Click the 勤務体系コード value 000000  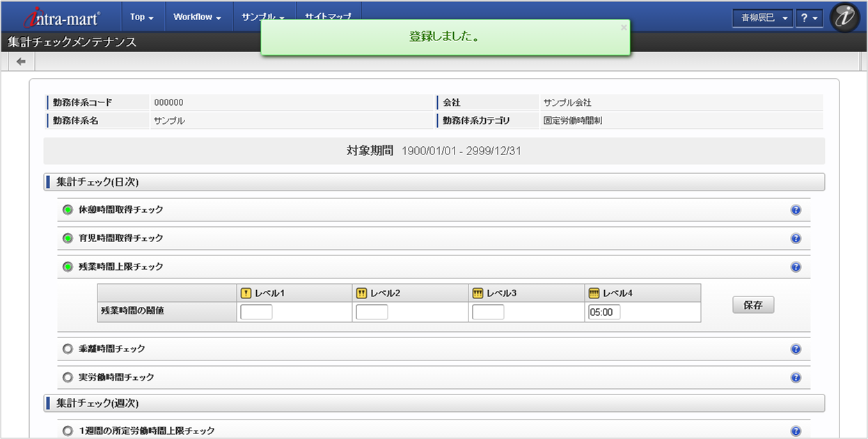(x=169, y=103)
